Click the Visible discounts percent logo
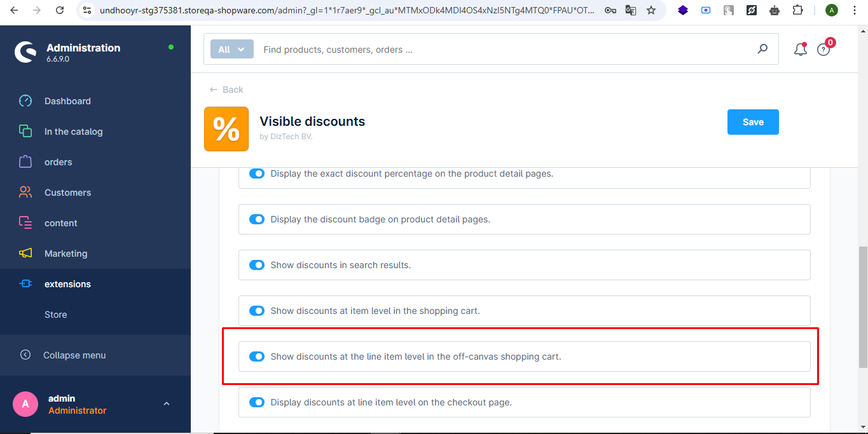The width and height of the screenshot is (868, 434). [226, 129]
